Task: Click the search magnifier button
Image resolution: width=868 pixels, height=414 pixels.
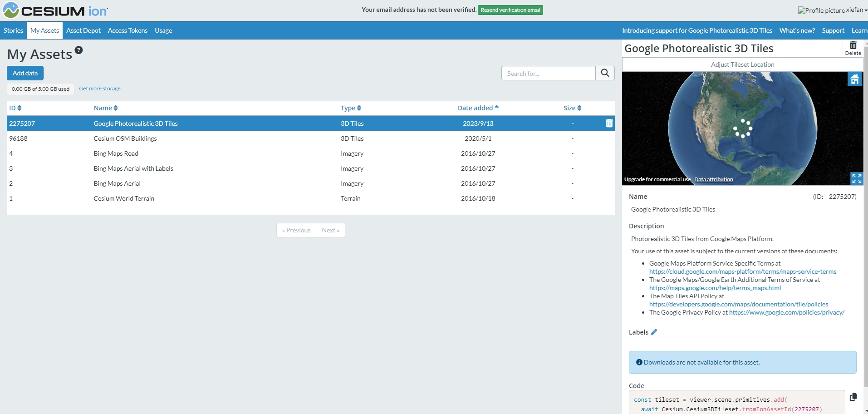Action: coord(605,73)
